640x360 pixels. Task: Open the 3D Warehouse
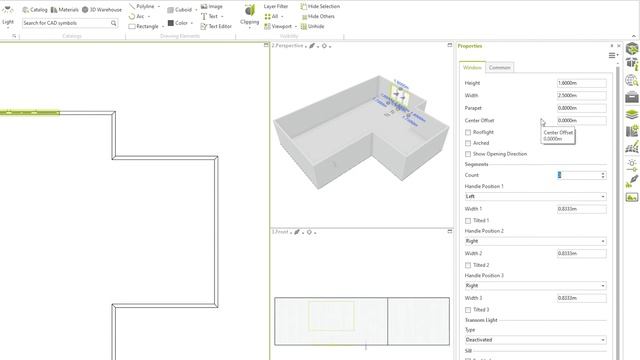102,9
